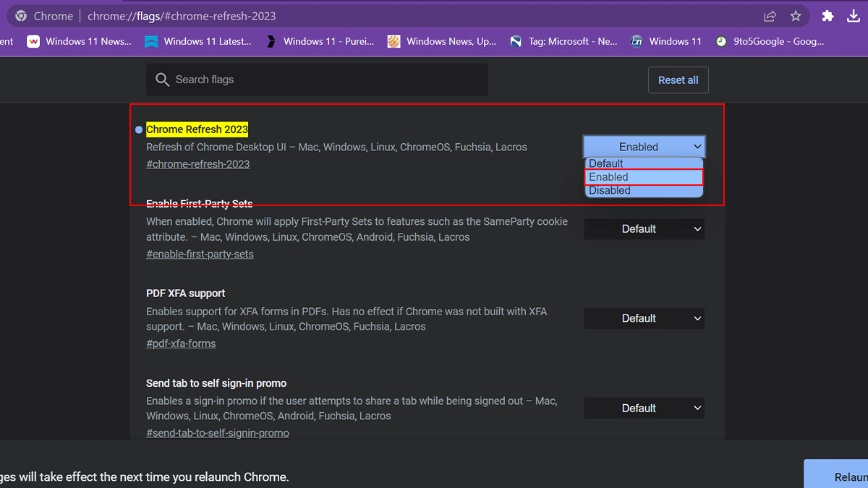This screenshot has width=868, height=488.
Task: Open the #pdf-xfa-forms anchor link
Action: click(181, 343)
